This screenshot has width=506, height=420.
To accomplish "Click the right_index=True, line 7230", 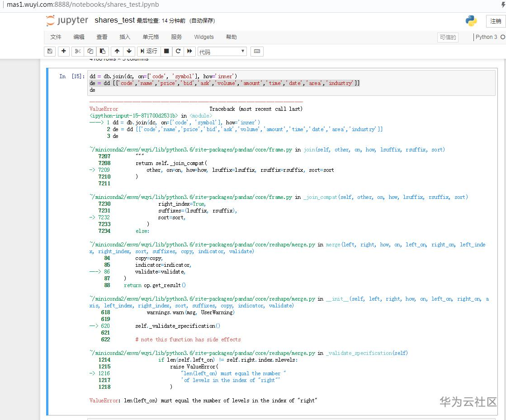I will [x=182, y=204].
